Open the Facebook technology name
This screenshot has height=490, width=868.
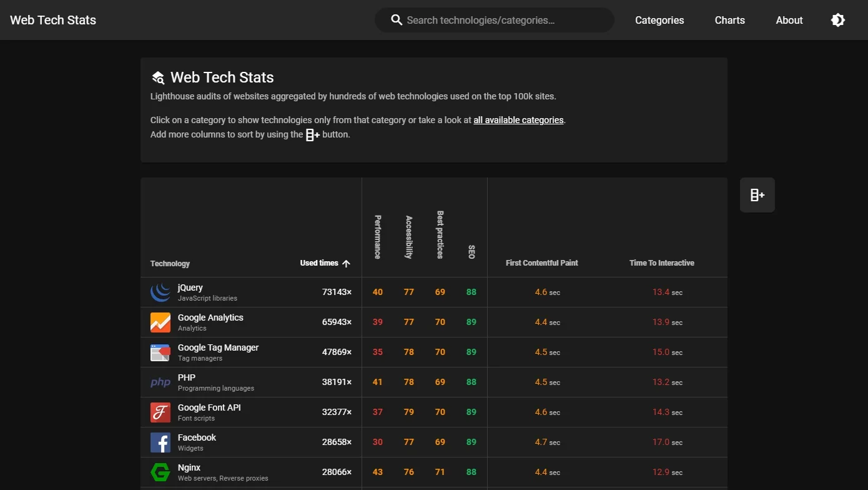[x=197, y=437]
